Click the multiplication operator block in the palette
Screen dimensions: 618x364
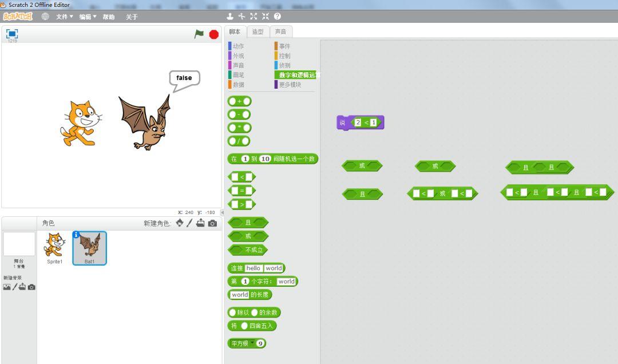point(239,128)
